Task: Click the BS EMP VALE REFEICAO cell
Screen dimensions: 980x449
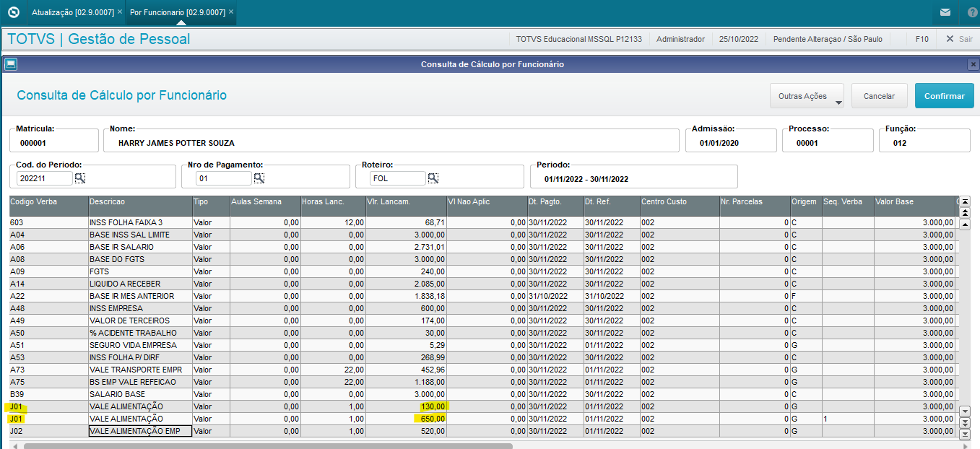Action: 141,382
